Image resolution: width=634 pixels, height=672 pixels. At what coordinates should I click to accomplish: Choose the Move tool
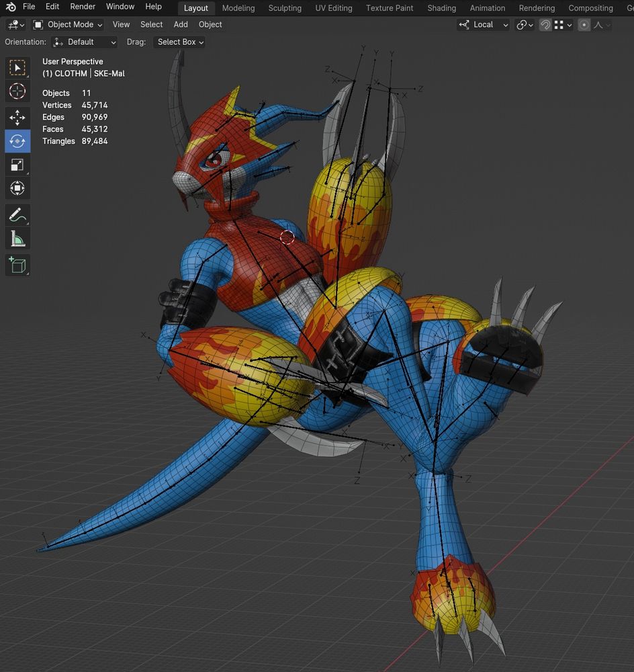click(x=17, y=118)
